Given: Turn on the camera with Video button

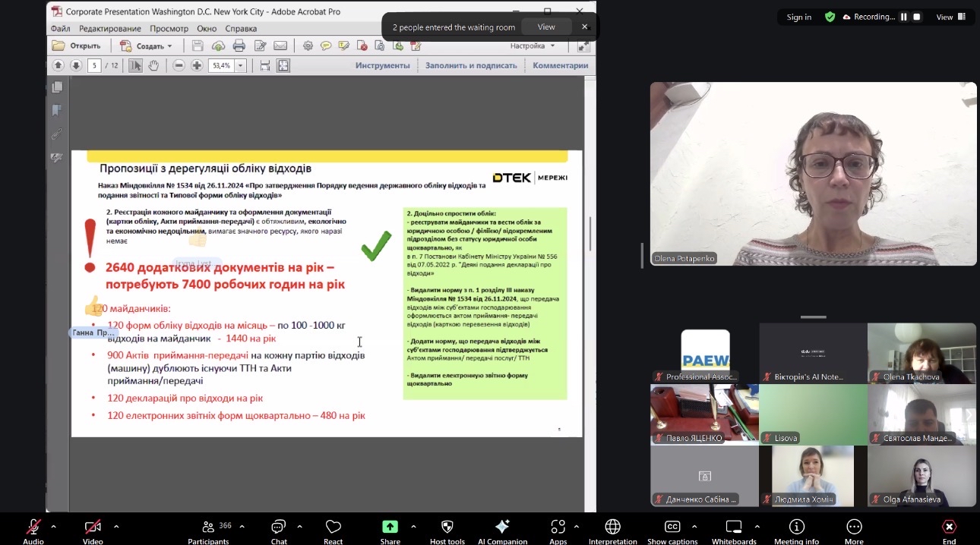Looking at the screenshot, I should click(x=93, y=528).
